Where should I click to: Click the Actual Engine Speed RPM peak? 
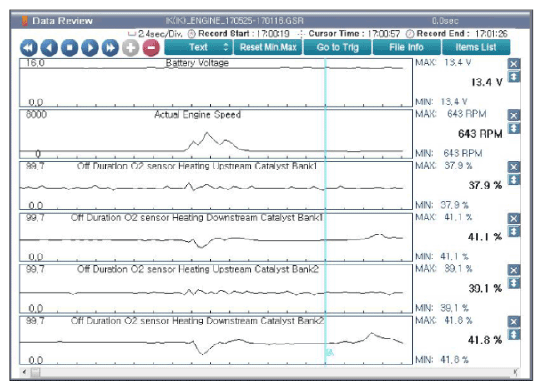207,133
